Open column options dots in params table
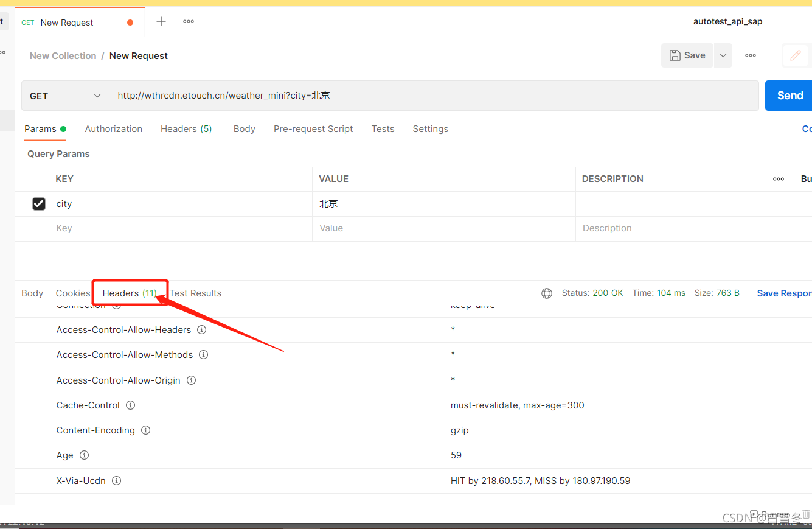 (x=779, y=179)
